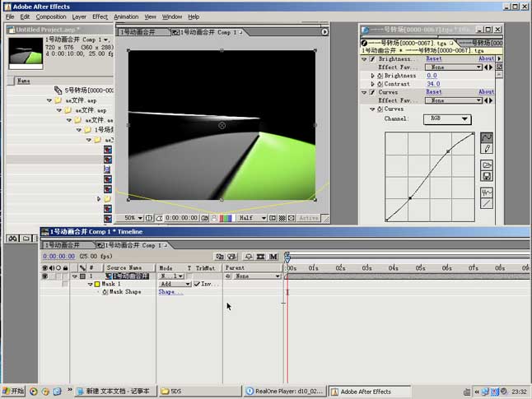Click About link for Curves effect
This screenshot has height=399, width=532.
(486, 92)
